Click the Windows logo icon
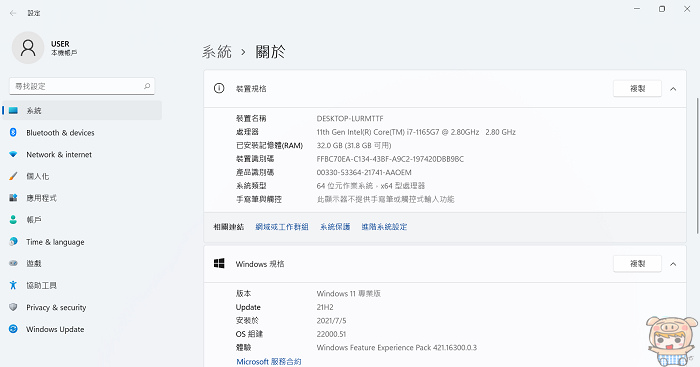The height and width of the screenshot is (367, 700). coord(219,263)
